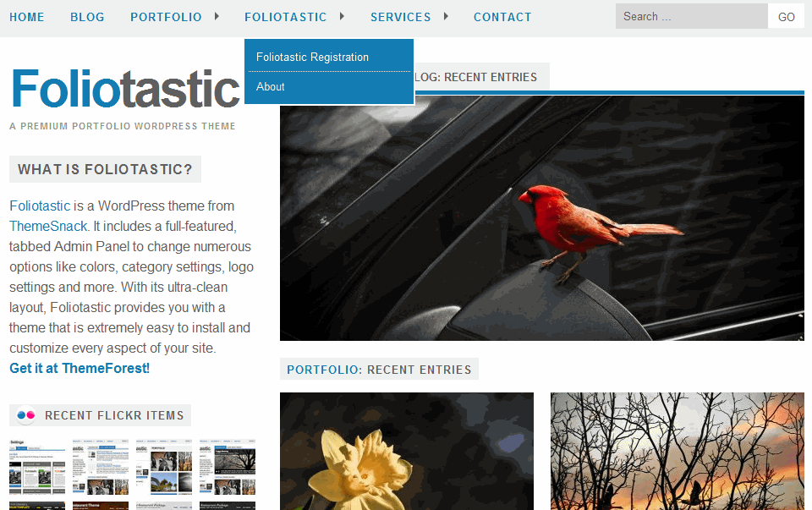Go to the Blog page
The width and height of the screenshot is (812, 510).
click(87, 17)
